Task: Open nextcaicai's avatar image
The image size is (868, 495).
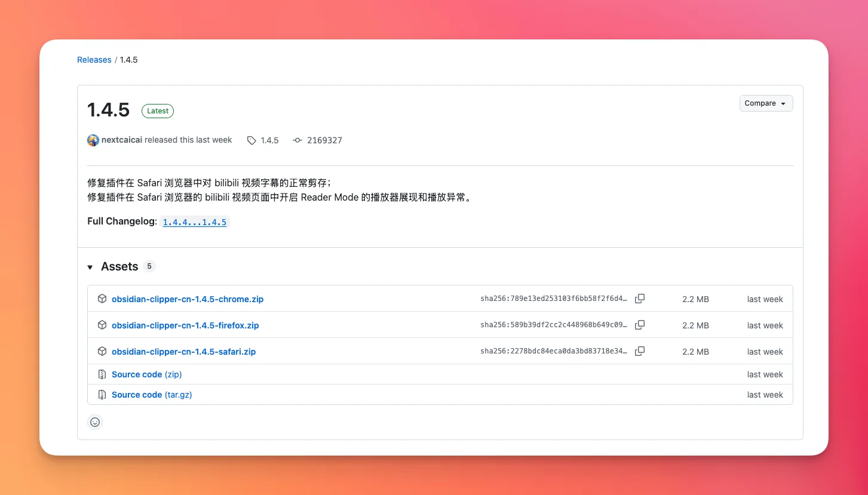Action: (x=93, y=140)
